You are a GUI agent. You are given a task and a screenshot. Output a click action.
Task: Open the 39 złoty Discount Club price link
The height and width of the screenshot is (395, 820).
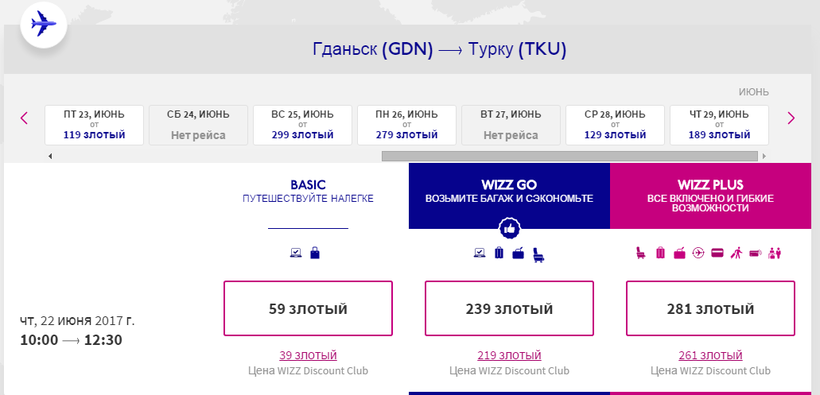tap(308, 355)
